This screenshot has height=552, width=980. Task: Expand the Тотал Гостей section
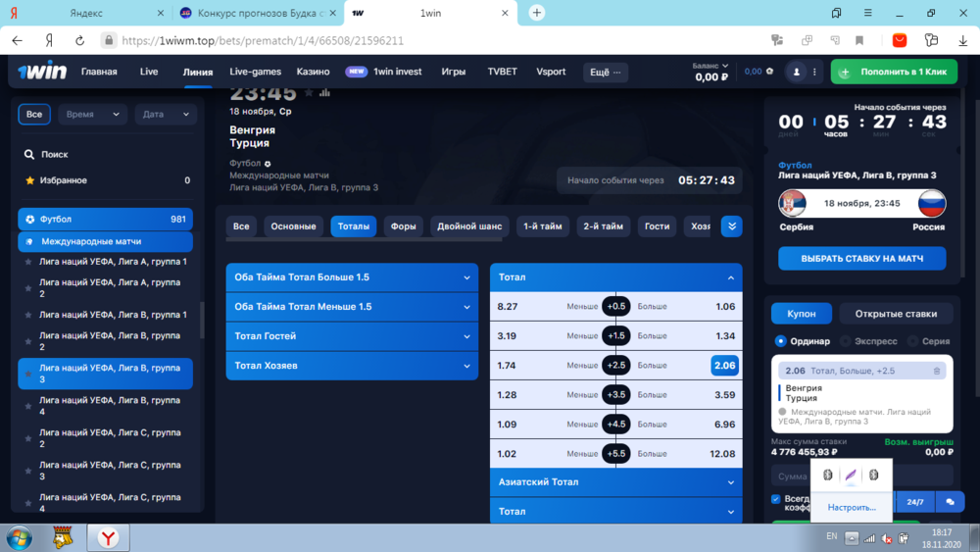(x=352, y=336)
